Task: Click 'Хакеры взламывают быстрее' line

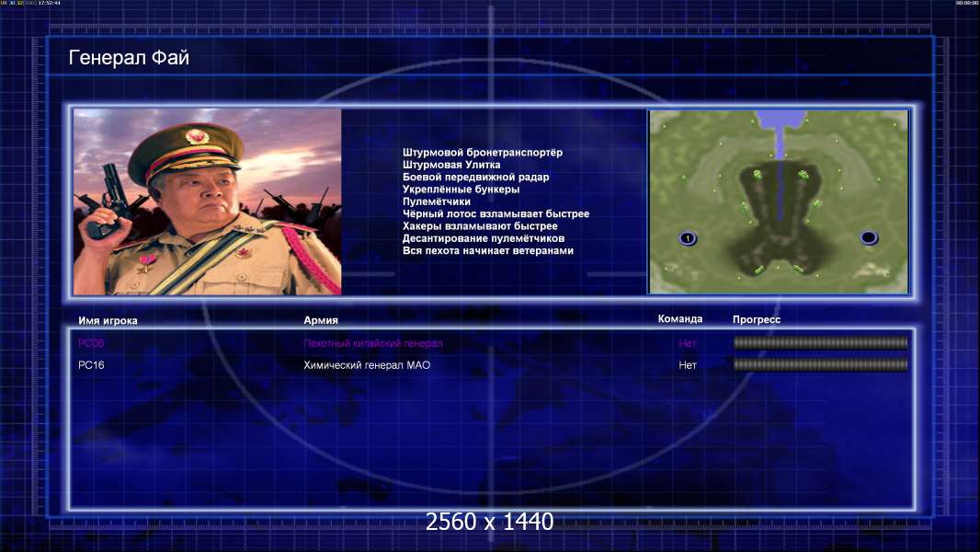Action: point(480,226)
